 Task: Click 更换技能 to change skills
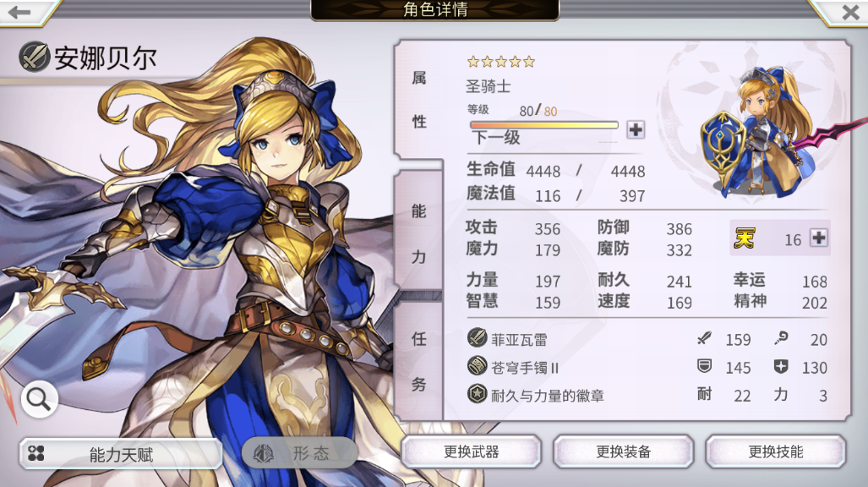[776, 451]
